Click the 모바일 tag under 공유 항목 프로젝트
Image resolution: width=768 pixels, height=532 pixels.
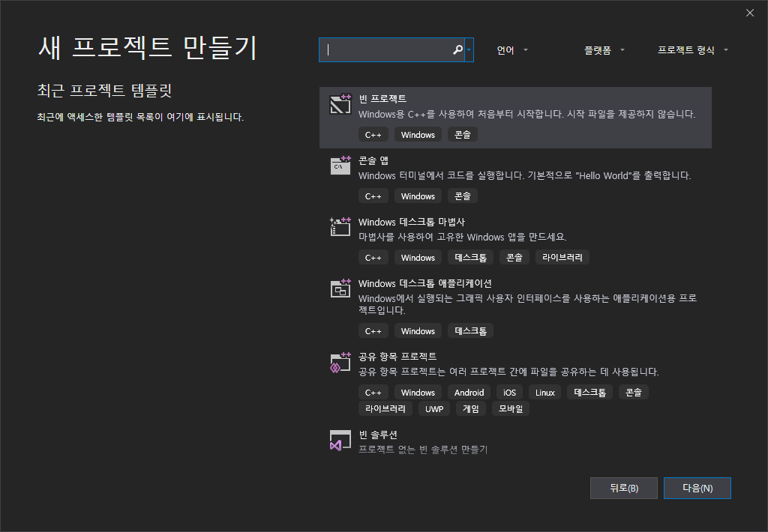click(510, 408)
